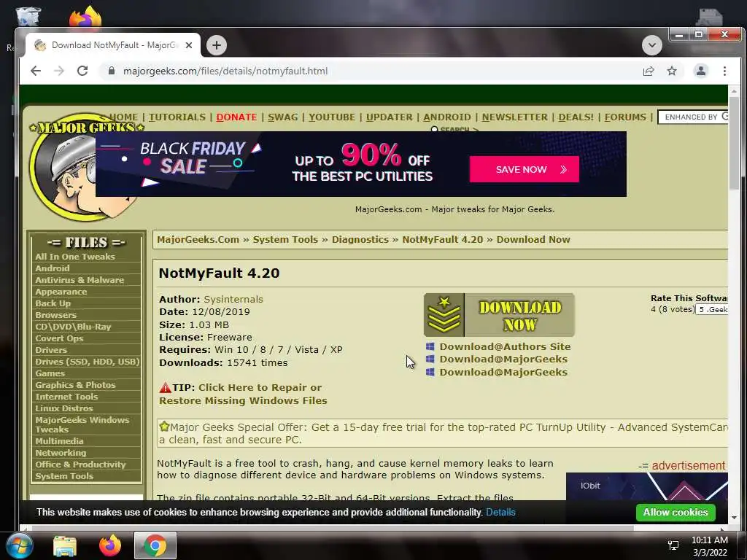The width and height of the screenshot is (747, 560).
Task: Open Linux Distros category
Action: 64,408
